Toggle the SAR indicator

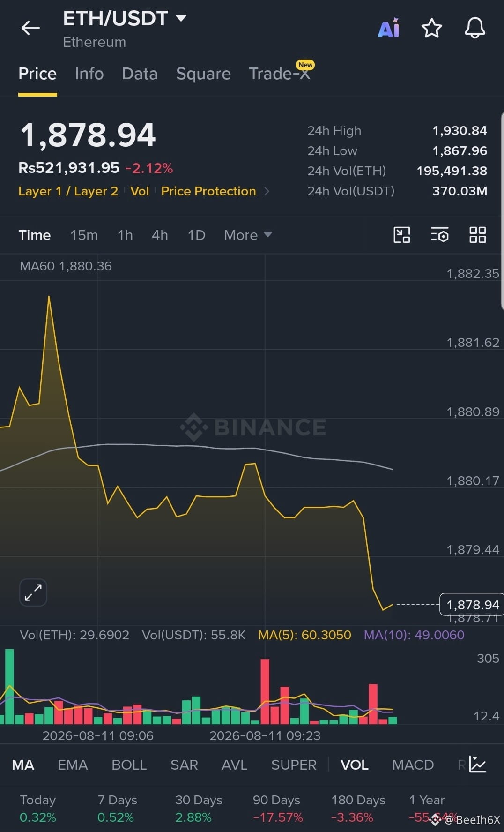tap(184, 765)
